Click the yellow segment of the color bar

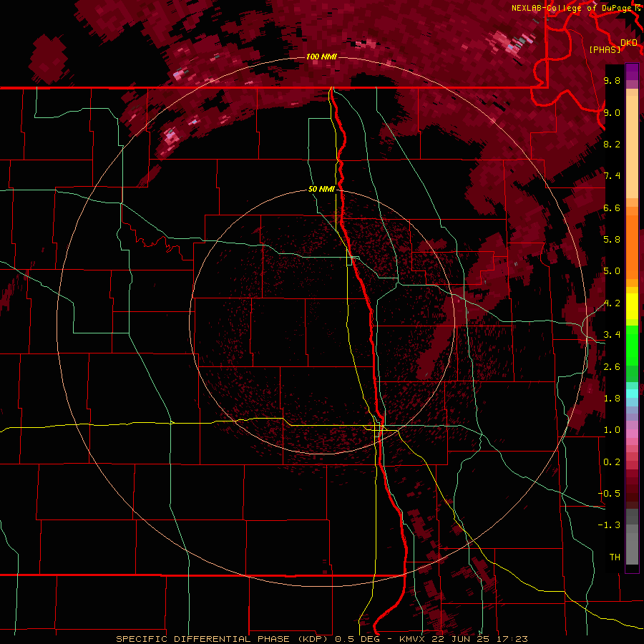coord(632,306)
